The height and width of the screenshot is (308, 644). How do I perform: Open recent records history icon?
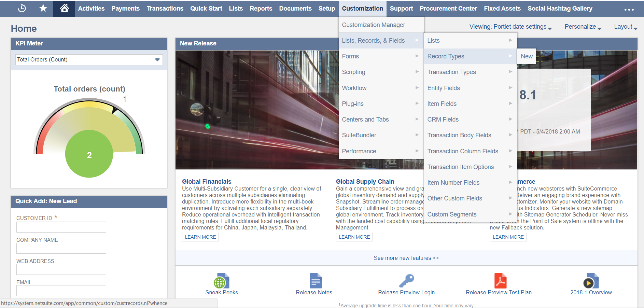coord(22,8)
